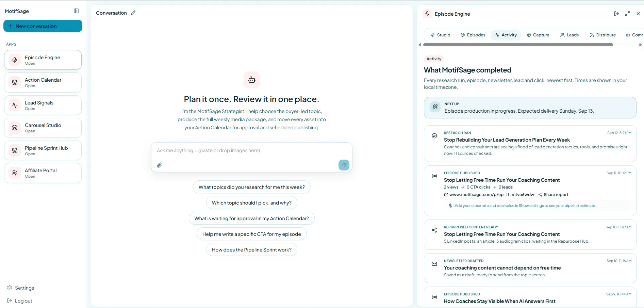The height and width of the screenshot is (308, 644).
Task: Open Settings in the sidebar
Action: pyautogui.click(x=20, y=288)
